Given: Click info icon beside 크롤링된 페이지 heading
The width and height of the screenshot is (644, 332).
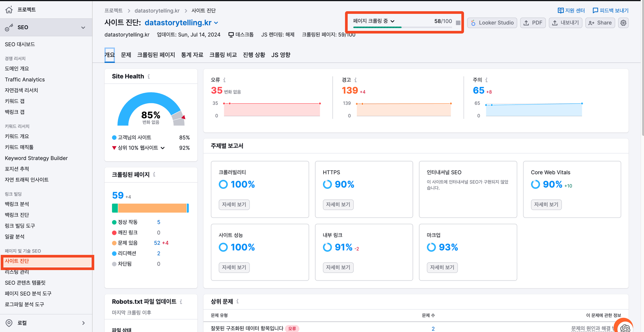Looking at the screenshot, I should coord(154,174).
